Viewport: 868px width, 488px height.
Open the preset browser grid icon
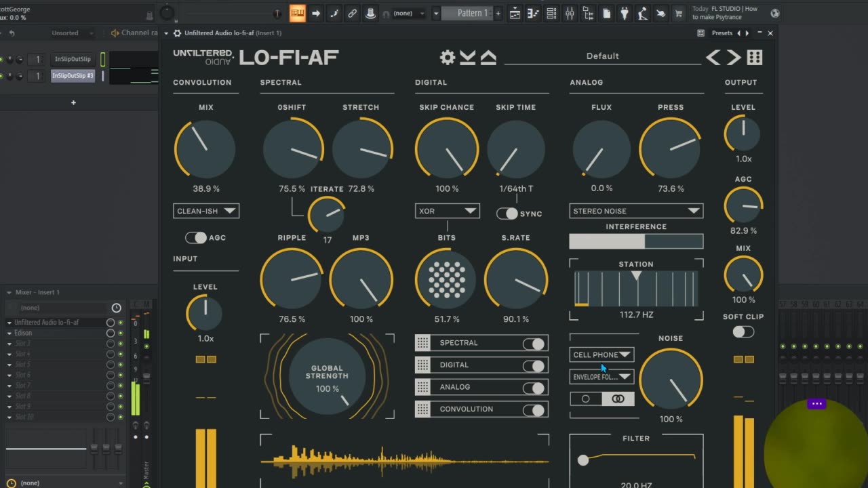click(x=755, y=58)
